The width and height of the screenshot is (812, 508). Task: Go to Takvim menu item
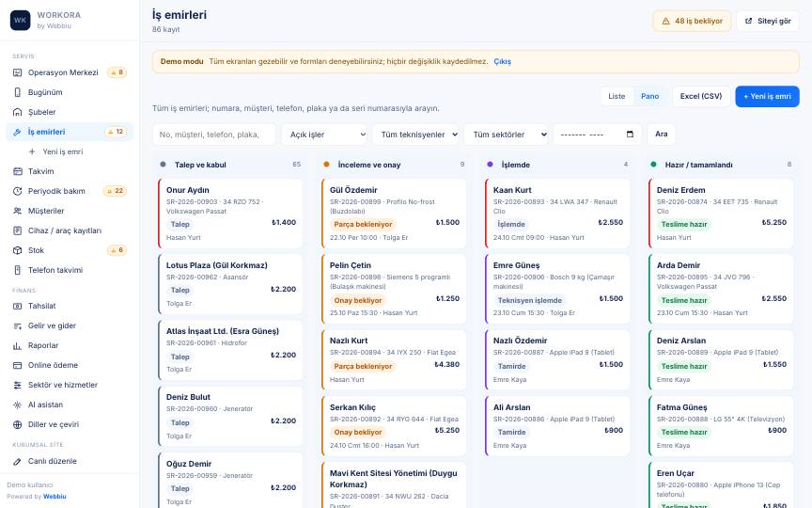pyautogui.click(x=70, y=171)
